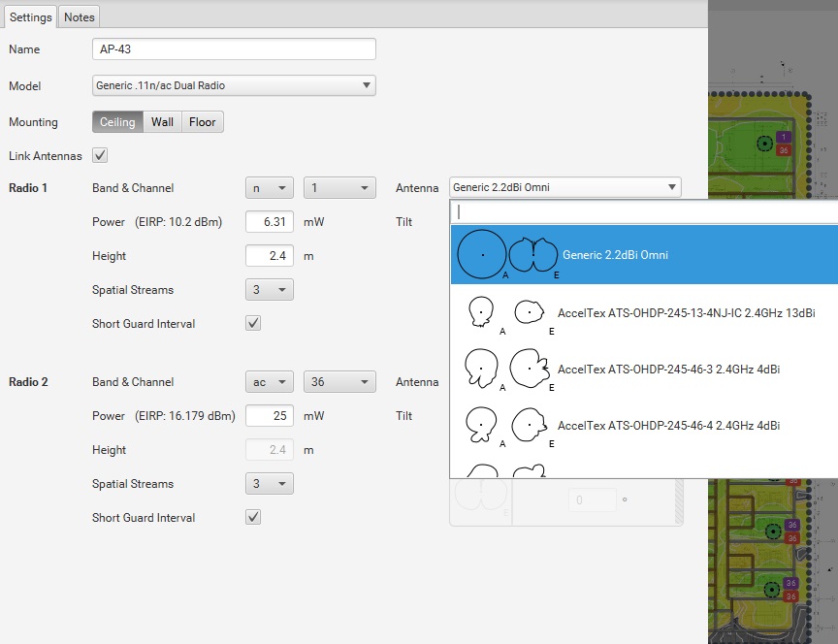This screenshot has width=838, height=644.
Task: Edit Radio 1 power field 6.31
Action: click(270, 222)
